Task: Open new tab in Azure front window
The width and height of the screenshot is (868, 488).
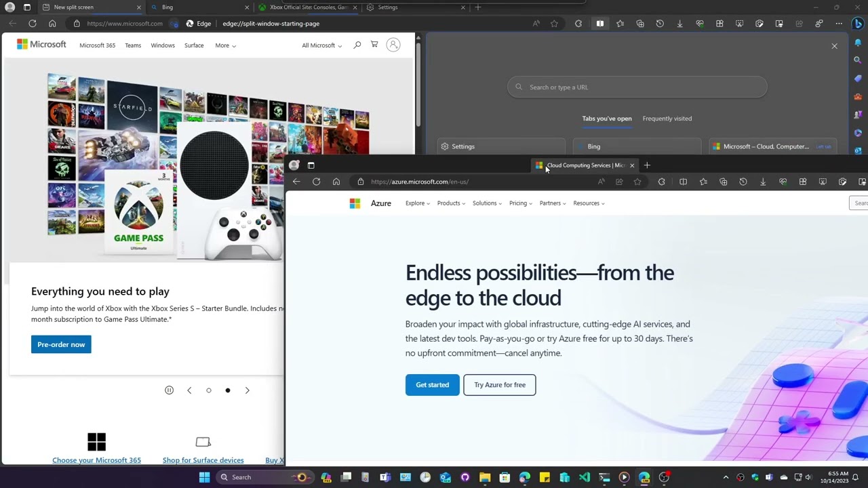Action: coord(647,165)
